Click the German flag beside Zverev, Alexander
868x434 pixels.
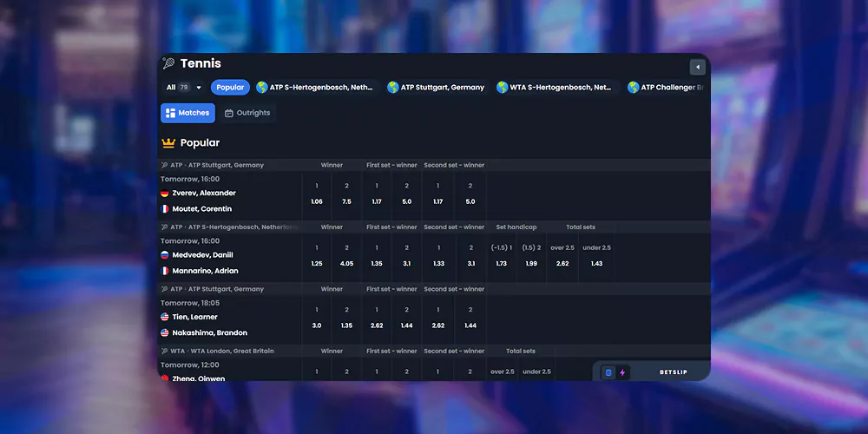(x=164, y=194)
